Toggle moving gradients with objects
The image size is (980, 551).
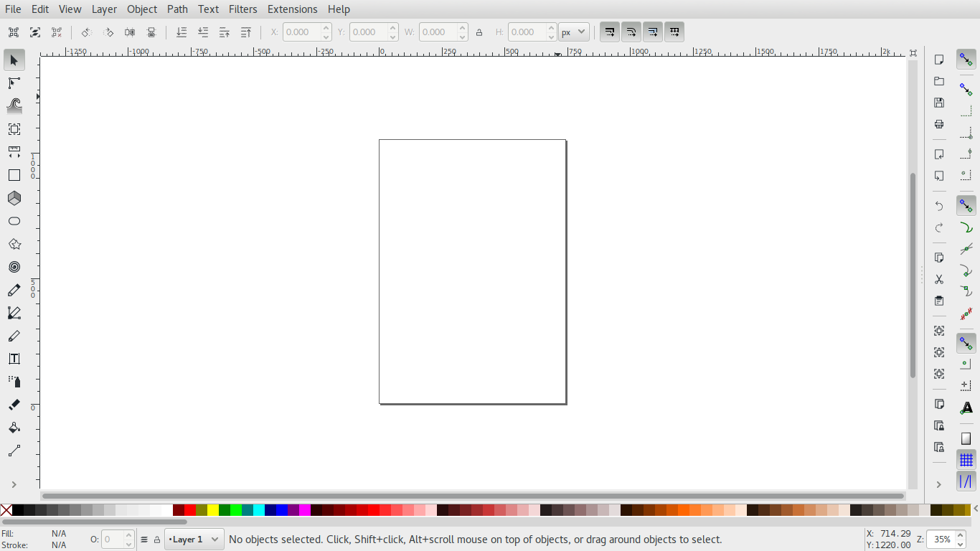tap(653, 32)
